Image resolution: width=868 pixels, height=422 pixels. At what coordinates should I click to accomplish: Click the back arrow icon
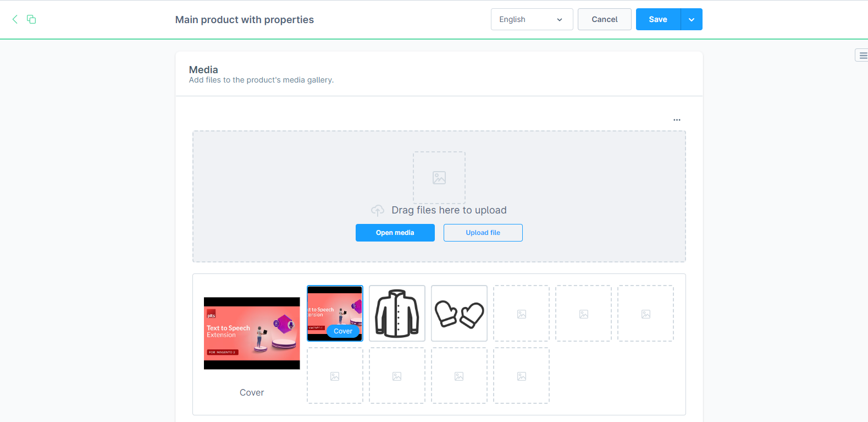(15, 19)
